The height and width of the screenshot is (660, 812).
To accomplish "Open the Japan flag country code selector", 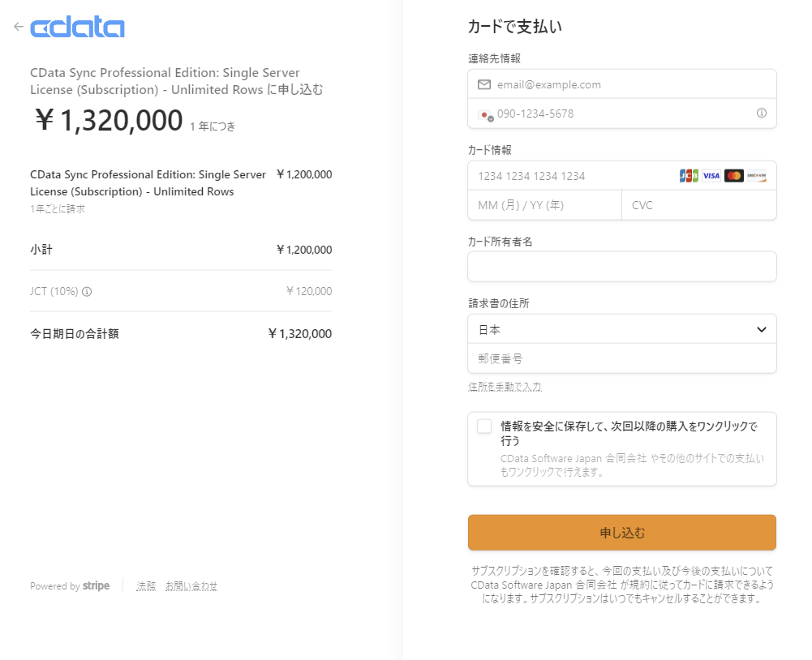I will point(485,114).
